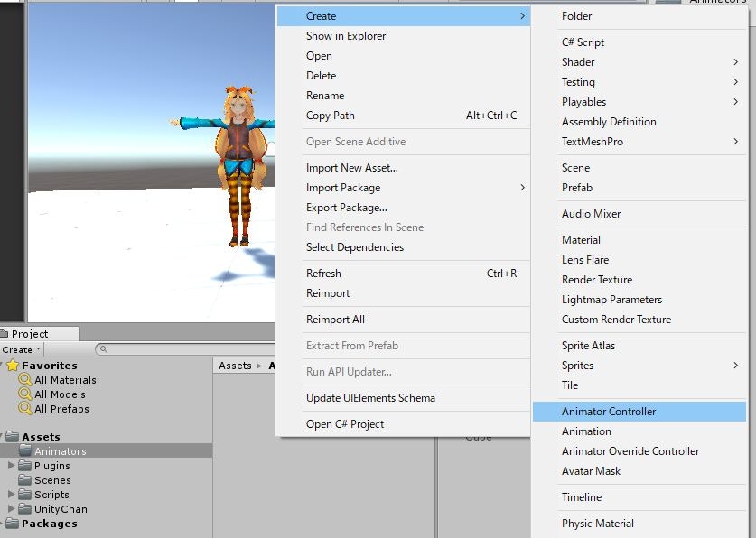Expand the Sprites submenu arrow

735,365
